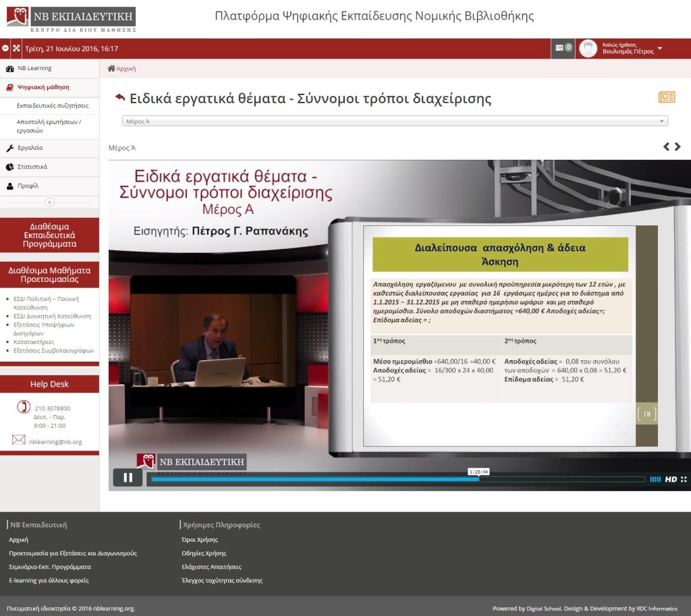Click the red back arrow beside the course title
The image size is (691, 616).
click(x=120, y=97)
